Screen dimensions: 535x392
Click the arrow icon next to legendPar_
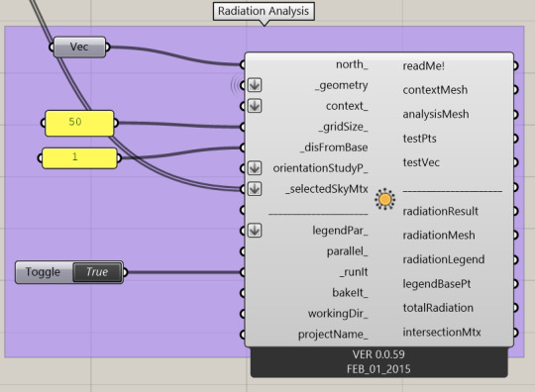[x=255, y=231]
